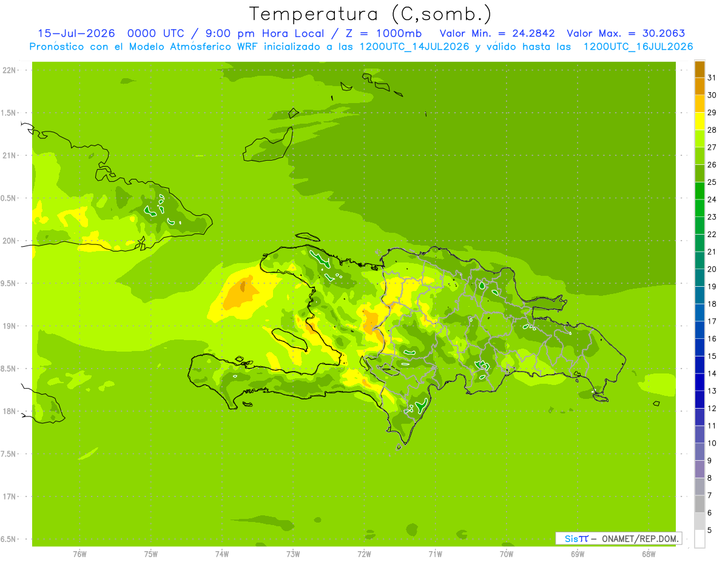The image size is (728, 562).
Task: Click the "19N" latitude label
Action: (10, 326)
